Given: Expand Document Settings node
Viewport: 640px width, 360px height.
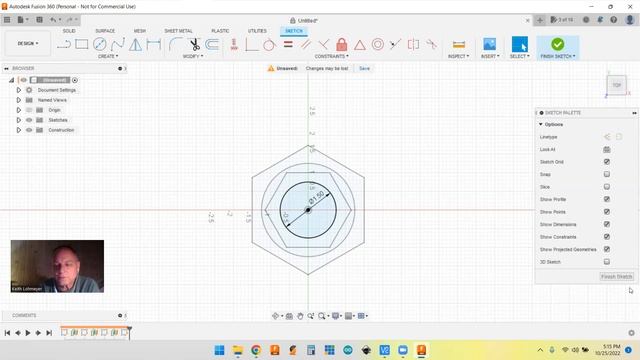Looking at the screenshot, I should tap(18, 90).
